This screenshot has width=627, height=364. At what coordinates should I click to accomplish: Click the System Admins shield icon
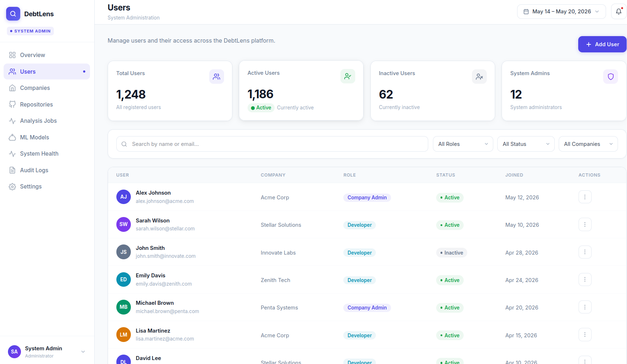(610, 77)
